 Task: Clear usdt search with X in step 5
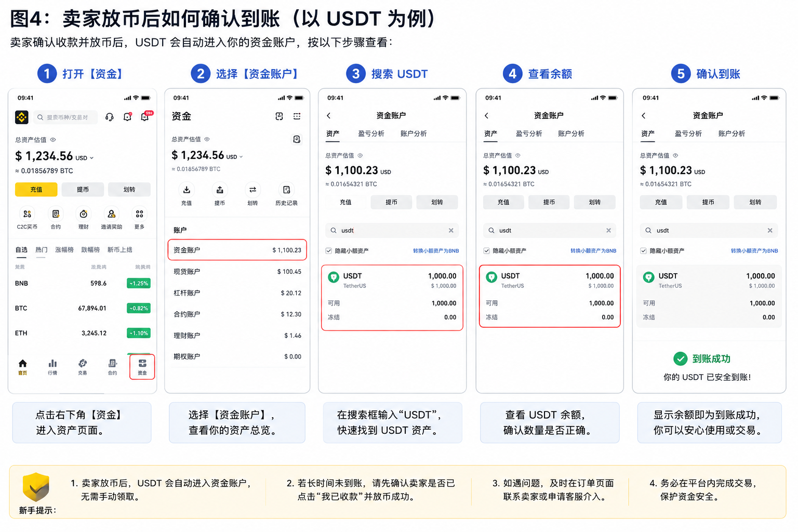click(x=770, y=230)
